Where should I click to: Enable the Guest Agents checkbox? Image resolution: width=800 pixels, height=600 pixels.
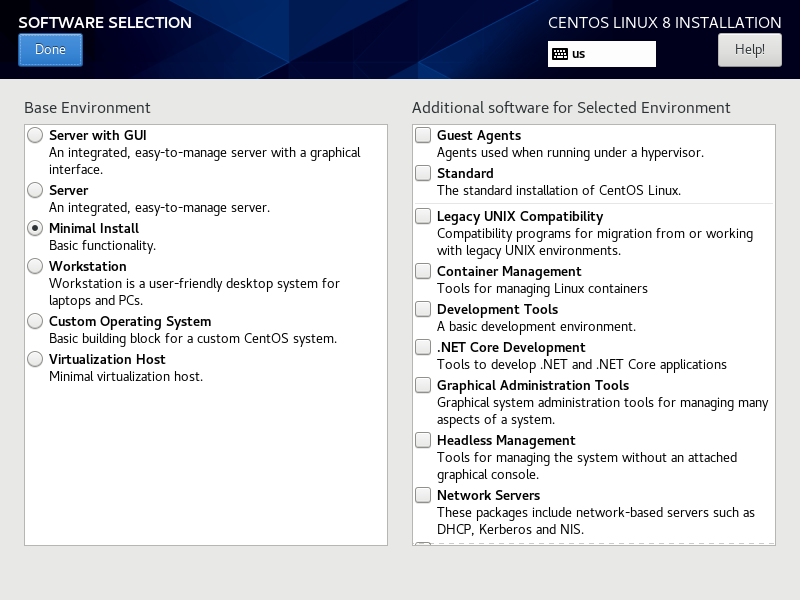coord(423,135)
